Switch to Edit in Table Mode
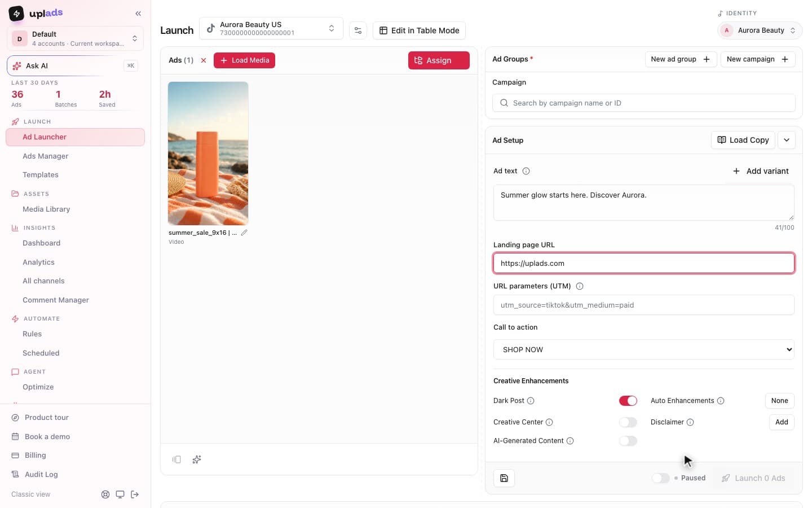This screenshot has height=508, width=812. click(x=419, y=30)
